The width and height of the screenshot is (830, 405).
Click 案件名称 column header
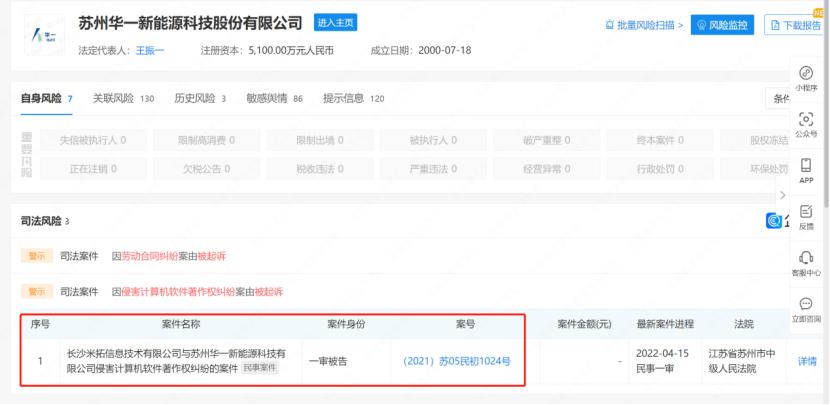181,324
